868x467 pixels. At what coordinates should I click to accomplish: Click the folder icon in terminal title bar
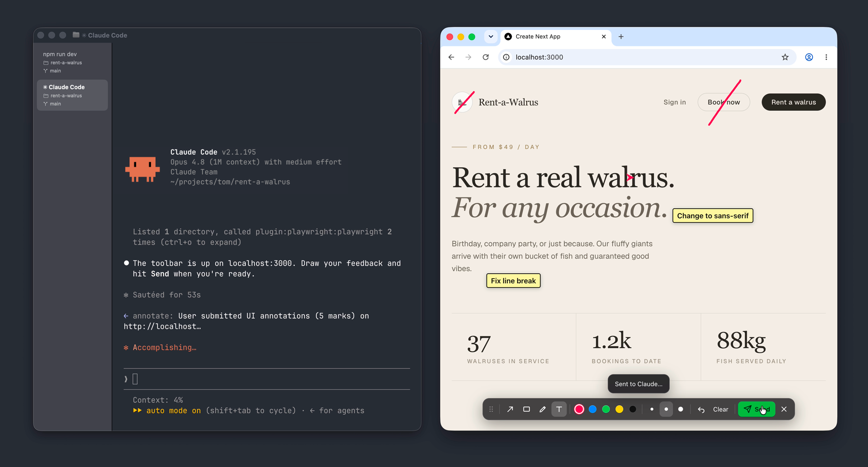tap(76, 35)
